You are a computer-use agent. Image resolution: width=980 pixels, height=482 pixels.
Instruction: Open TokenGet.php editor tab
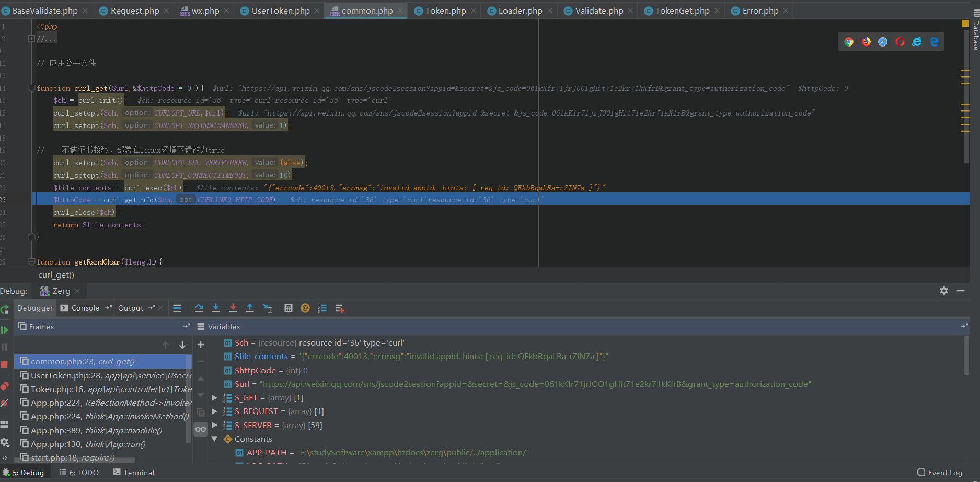[682, 10]
